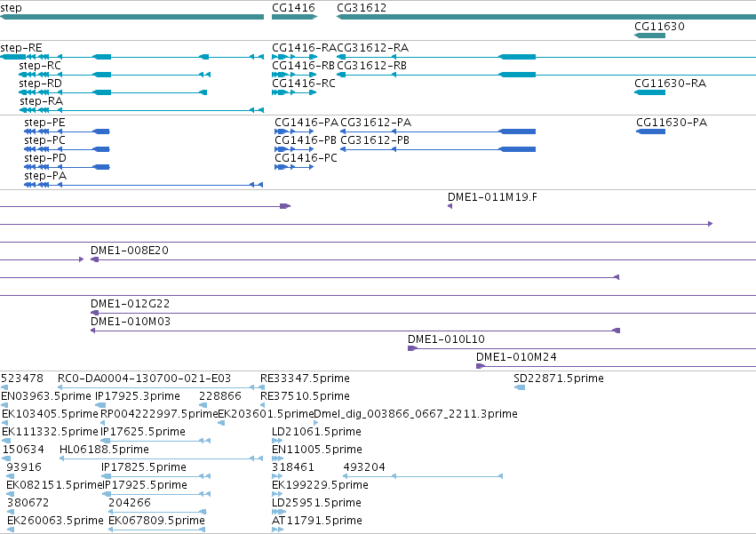Click the teal CG11630 gene bar
The height and width of the screenshot is (534, 756).
[x=650, y=36]
